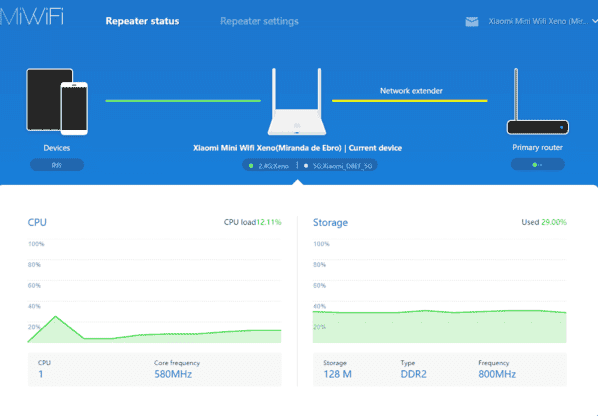
Task: Click the Storage usage graph area
Action: (439, 326)
